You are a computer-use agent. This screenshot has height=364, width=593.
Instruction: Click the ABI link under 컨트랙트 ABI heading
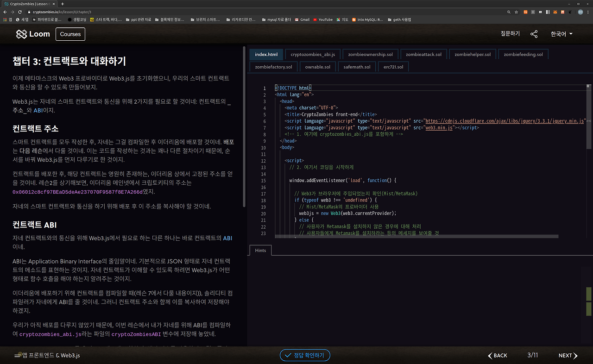point(228,238)
